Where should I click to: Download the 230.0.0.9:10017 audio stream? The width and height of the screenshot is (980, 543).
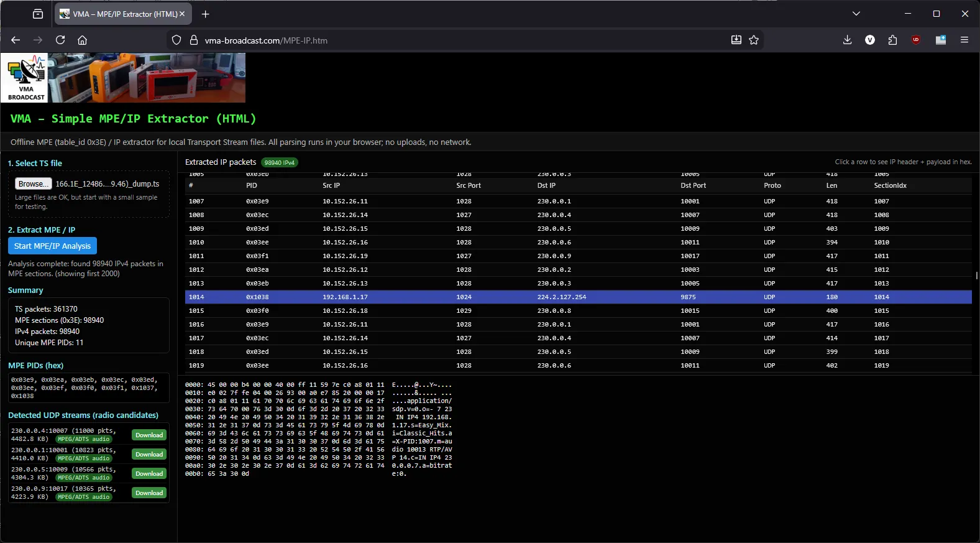tap(149, 493)
